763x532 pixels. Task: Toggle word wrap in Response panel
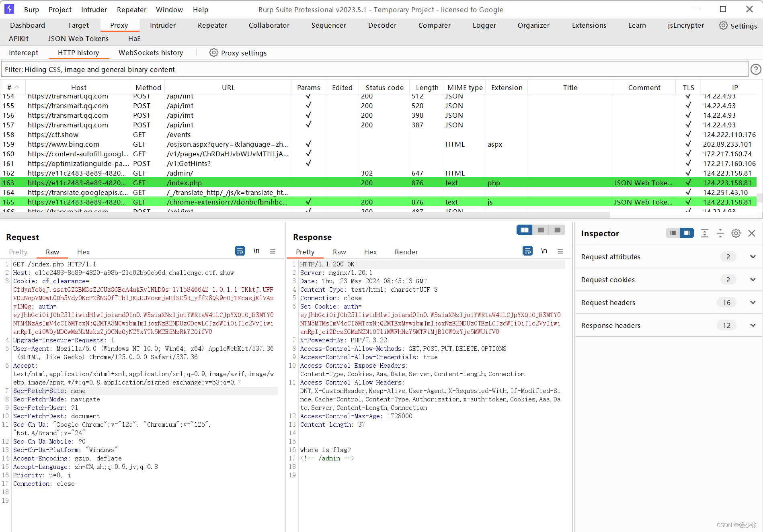pyautogui.click(x=527, y=251)
